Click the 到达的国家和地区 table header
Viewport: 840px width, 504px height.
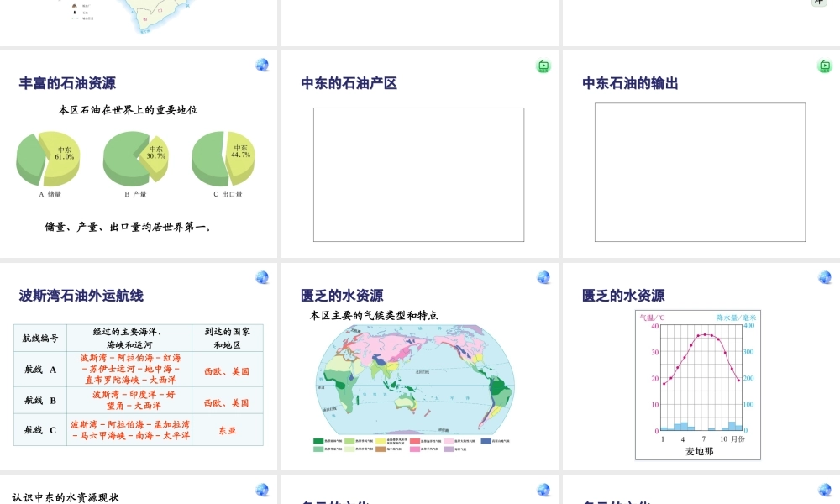227,338
